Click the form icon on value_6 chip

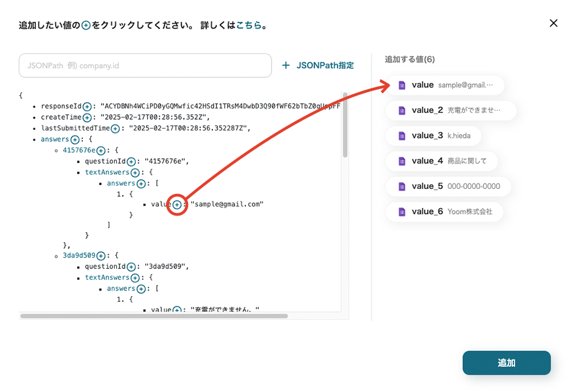click(x=402, y=212)
